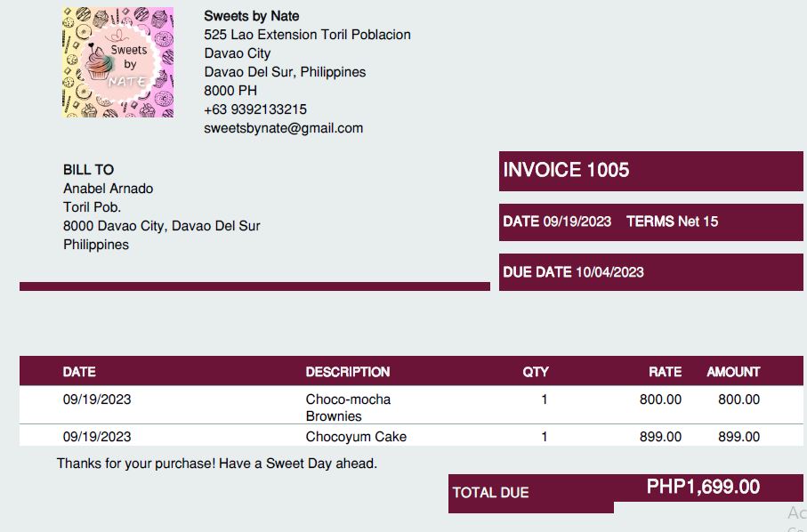
Task: Click the TERMS Net 15 text
Action: [x=672, y=222]
